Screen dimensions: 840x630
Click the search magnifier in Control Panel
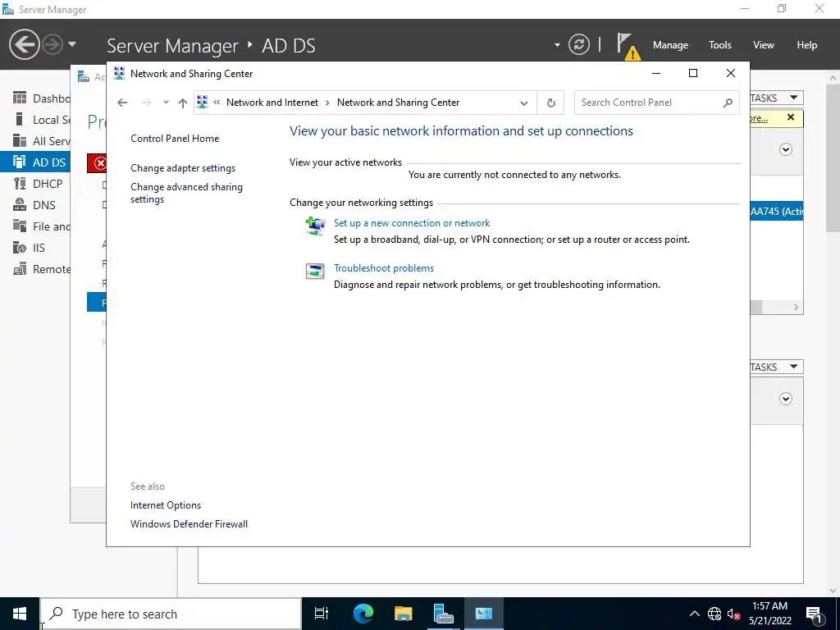(x=728, y=103)
